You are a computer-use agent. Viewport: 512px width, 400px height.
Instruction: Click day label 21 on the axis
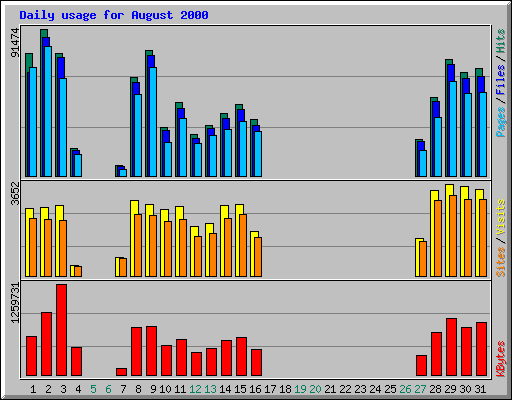click(330, 389)
